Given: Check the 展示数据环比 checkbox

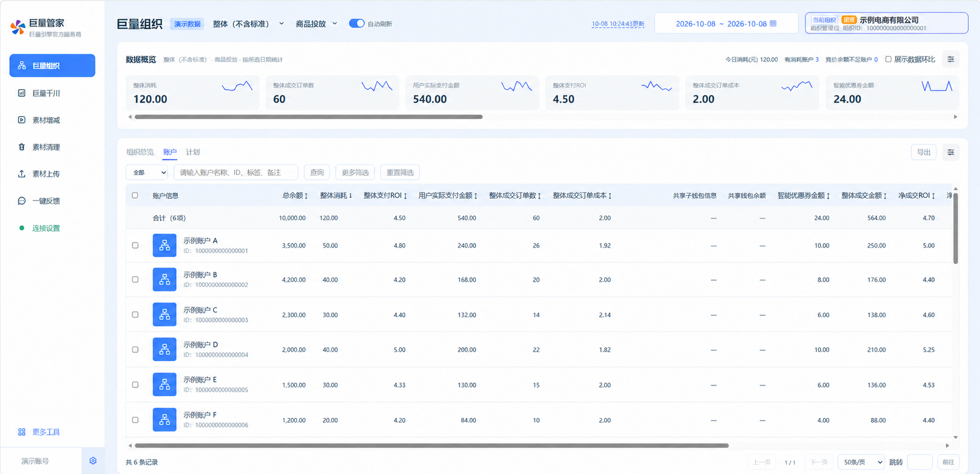Looking at the screenshot, I should pyautogui.click(x=888, y=59).
